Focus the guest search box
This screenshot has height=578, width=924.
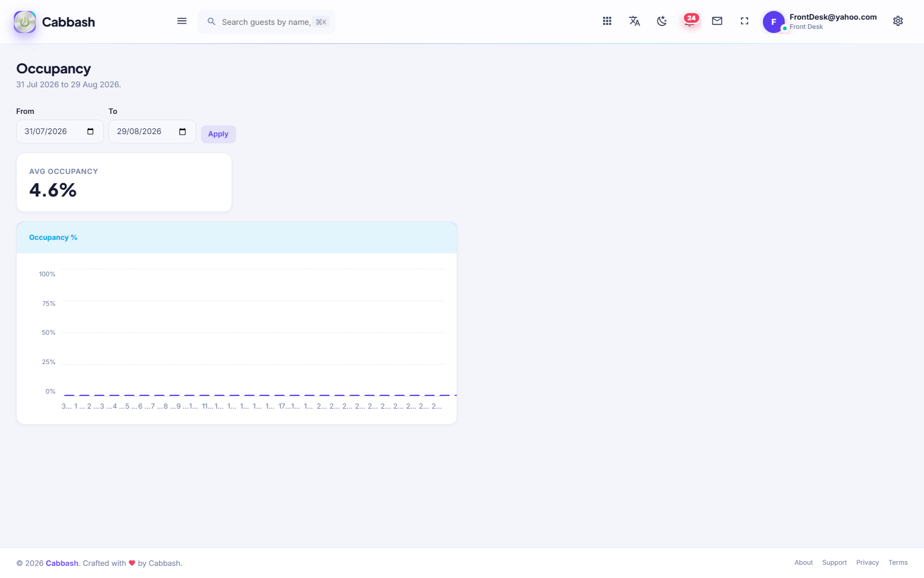click(x=266, y=22)
